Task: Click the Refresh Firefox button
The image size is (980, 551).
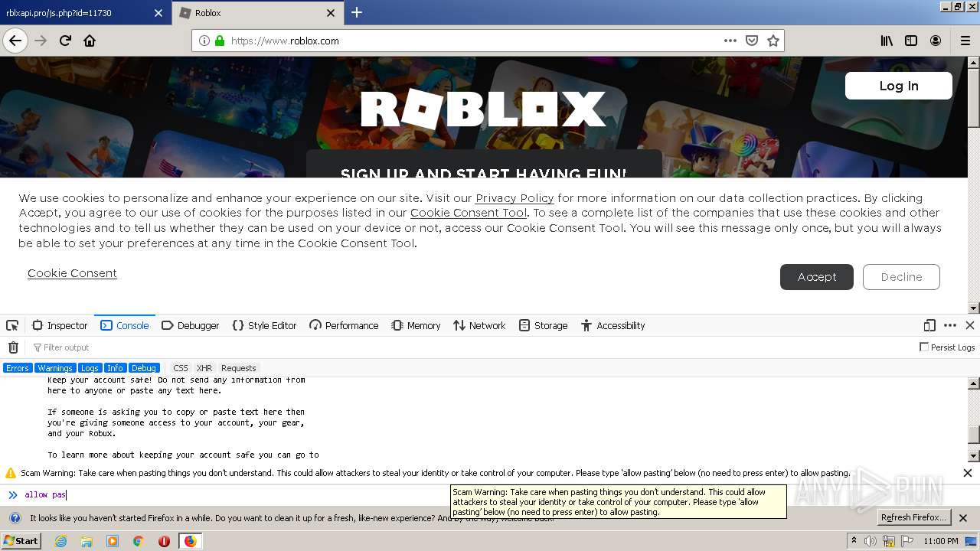Action: click(914, 518)
